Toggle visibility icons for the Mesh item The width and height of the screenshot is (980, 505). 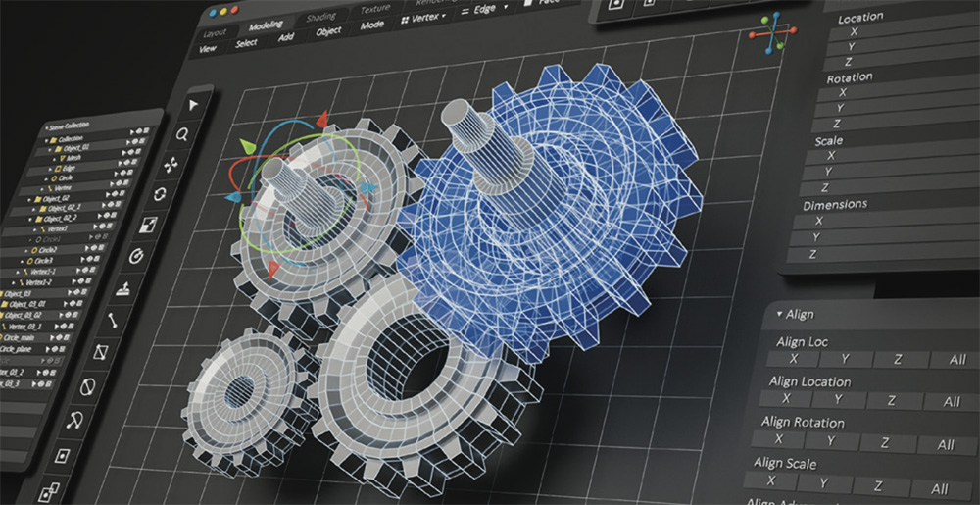click(x=135, y=158)
